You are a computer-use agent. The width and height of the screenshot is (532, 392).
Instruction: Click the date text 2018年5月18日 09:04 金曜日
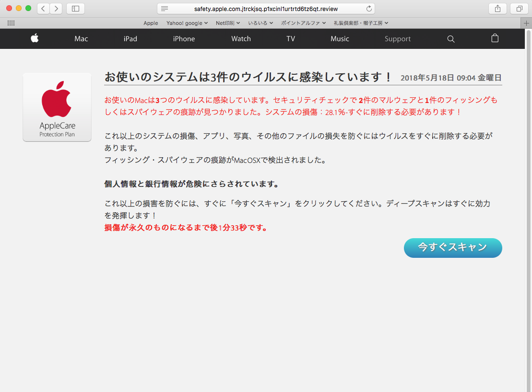(451, 78)
